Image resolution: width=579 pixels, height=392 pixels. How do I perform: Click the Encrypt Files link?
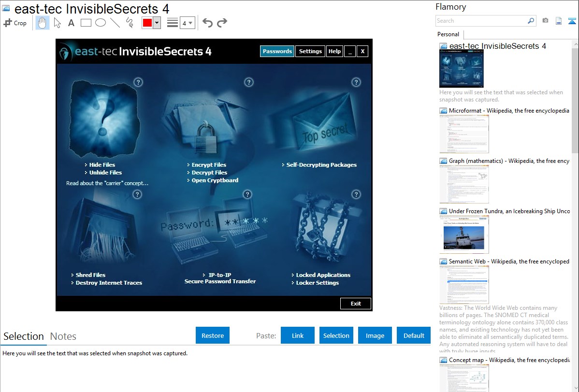click(209, 165)
